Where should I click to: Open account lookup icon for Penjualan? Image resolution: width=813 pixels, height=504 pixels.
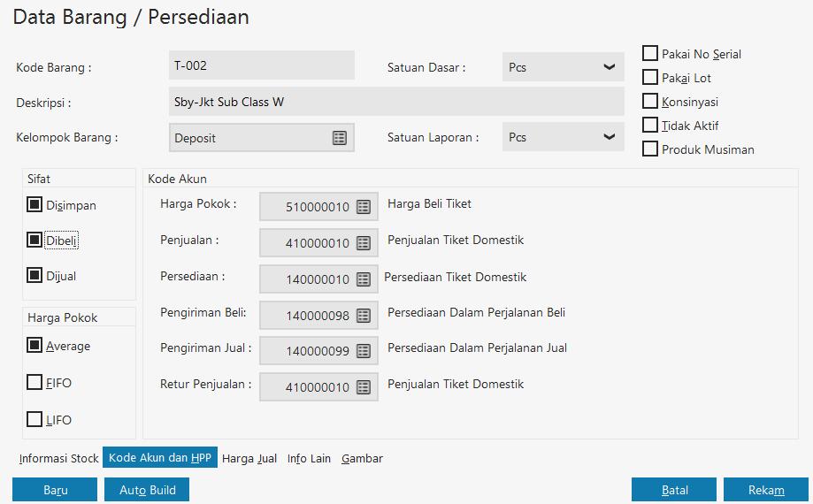point(364,243)
